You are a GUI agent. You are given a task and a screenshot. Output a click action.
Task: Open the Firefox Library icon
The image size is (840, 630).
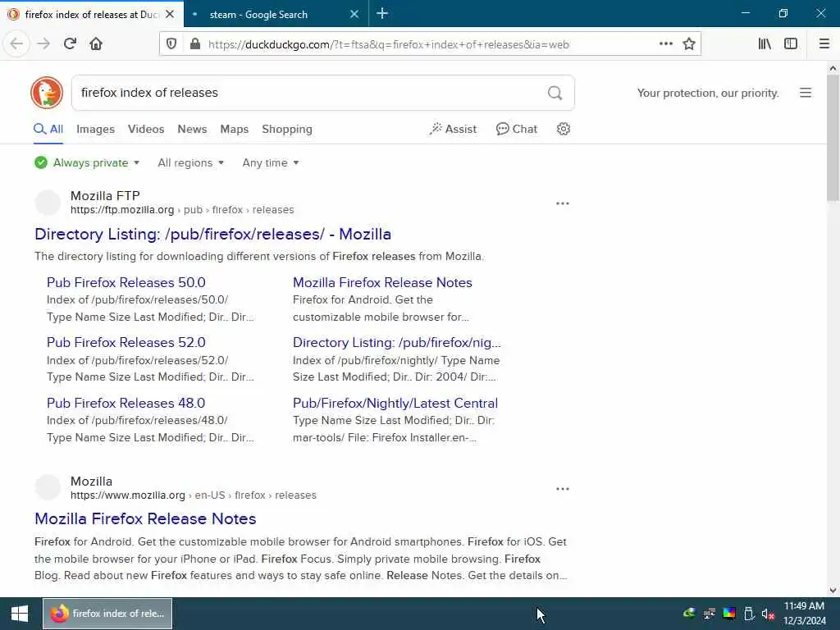coord(765,44)
